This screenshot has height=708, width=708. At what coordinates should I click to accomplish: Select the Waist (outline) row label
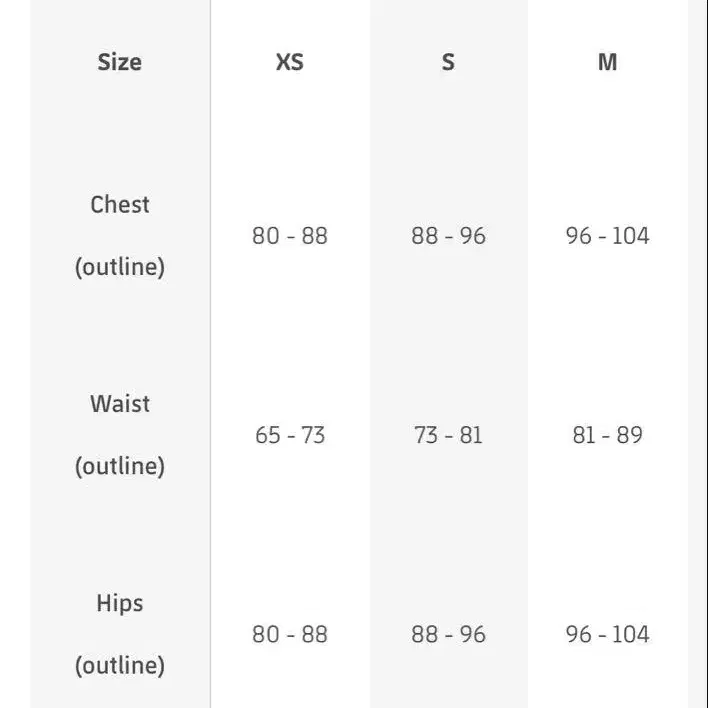[x=120, y=435]
